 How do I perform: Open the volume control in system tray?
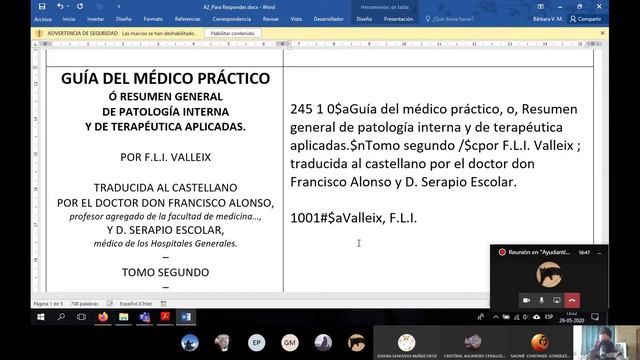tap(526, 317)
